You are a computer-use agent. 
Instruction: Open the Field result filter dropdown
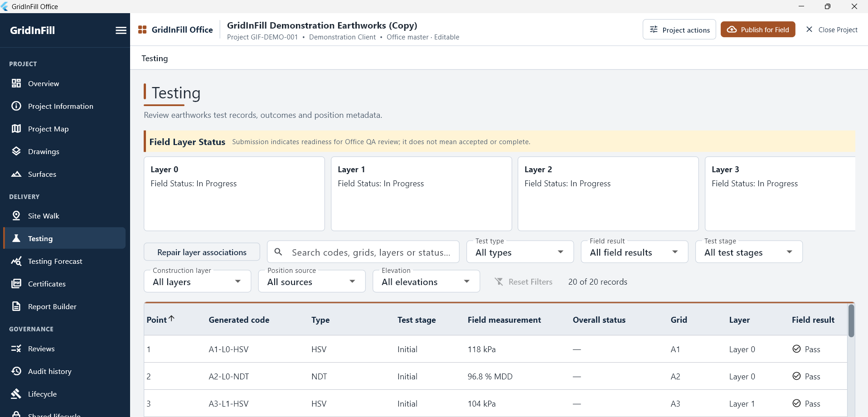click(x=635, y=252)
